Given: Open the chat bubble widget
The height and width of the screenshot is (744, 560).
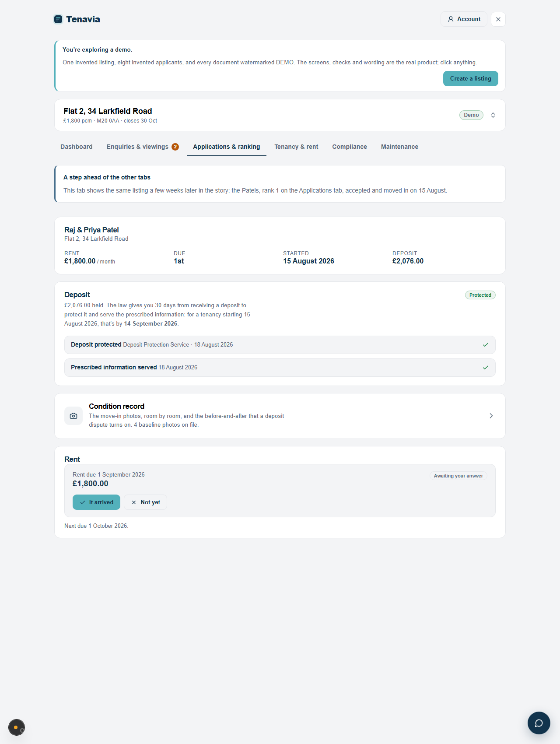Looking at the screenshot, I should point(539,723).
